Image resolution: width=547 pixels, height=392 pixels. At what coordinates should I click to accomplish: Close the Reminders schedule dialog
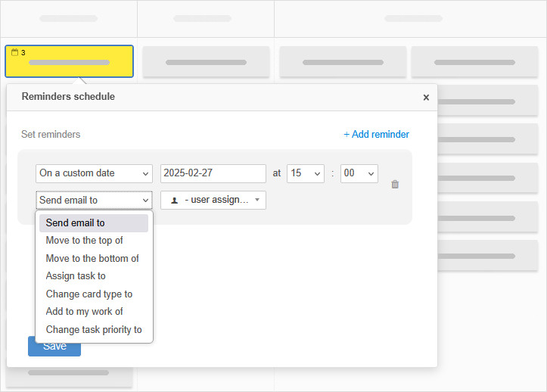426,98
